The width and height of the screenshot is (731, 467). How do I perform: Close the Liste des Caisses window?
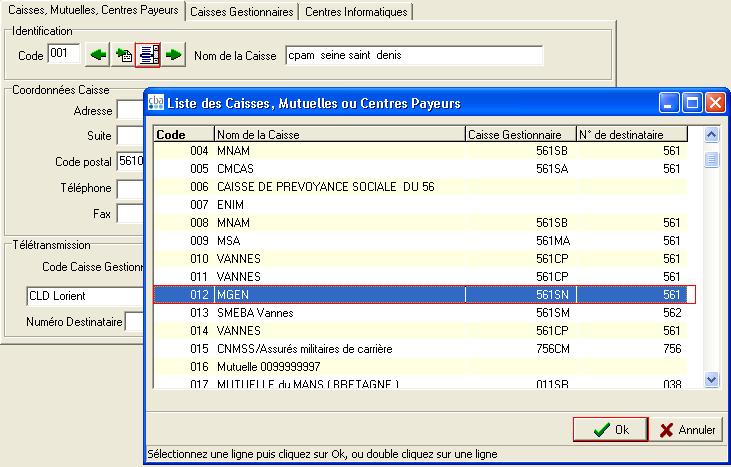pos(715,103)
